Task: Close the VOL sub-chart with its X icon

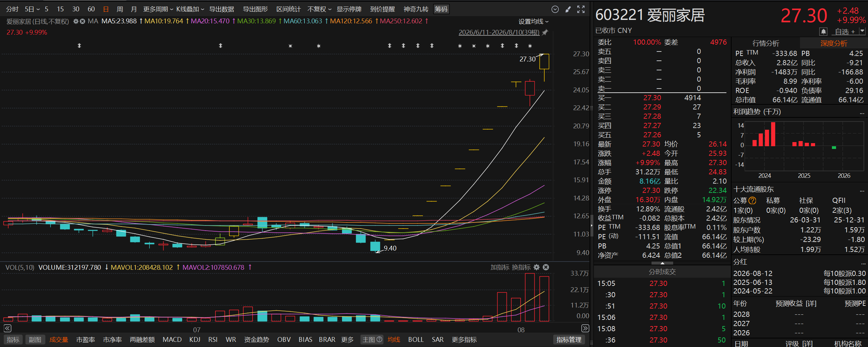Action: [546, 267]
